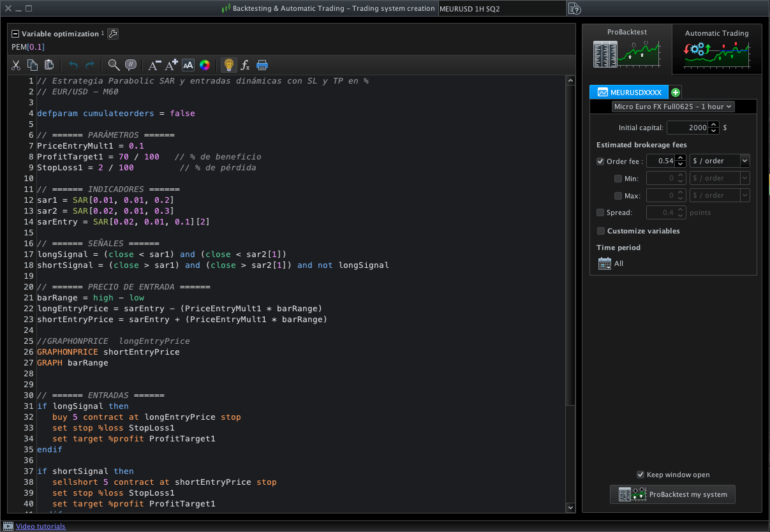Image resolution: width=770 pixels, height=532 pixels.
Task: Click the fx insert function icon
Action: coord(245,65)
